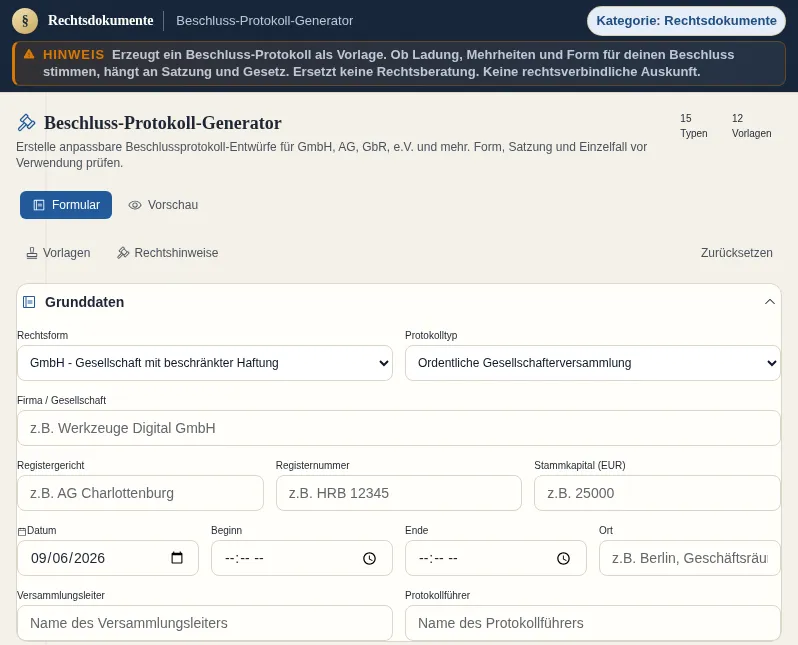Open the Rechtsform dropdown
Screen dimensions: 798x645
[x=205, y=363]
